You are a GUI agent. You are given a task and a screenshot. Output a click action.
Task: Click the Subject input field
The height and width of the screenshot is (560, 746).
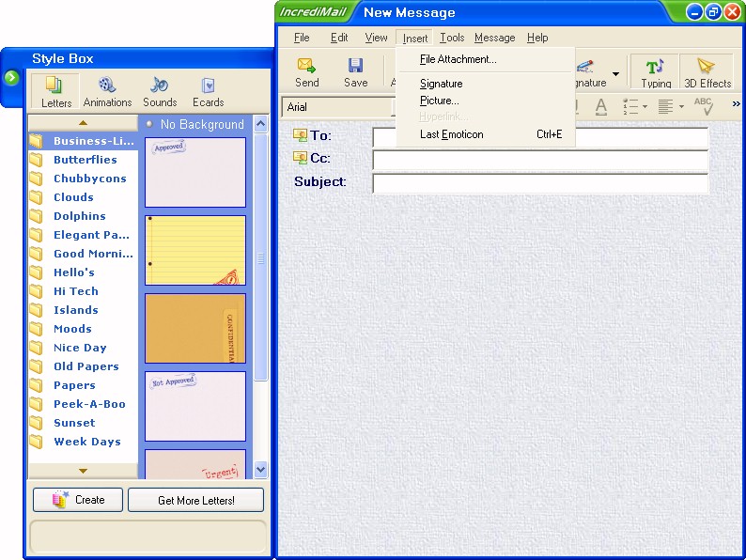pyautogui.click(x=539, y=182)
